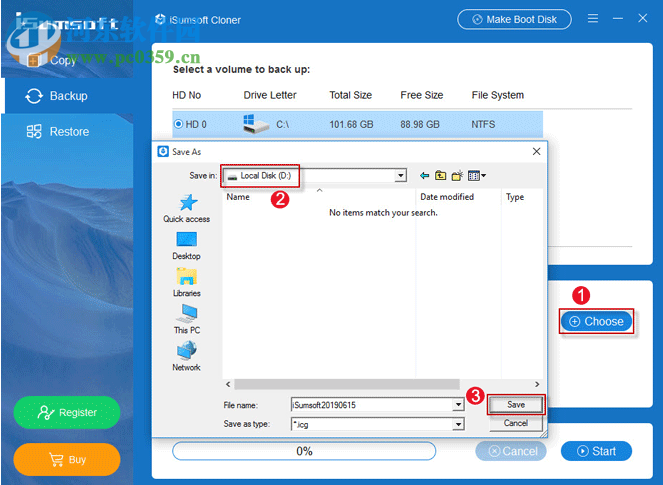Open Libraries in places bar
663x485 pixels.
pyautogui.click(x=187, y=282)
